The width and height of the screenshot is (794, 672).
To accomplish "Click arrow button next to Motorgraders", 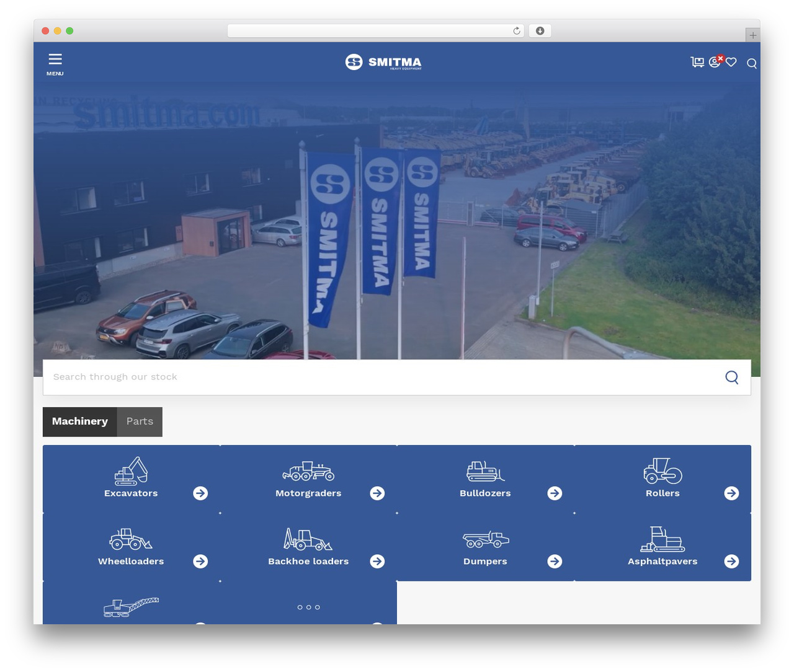I will 377,493.
